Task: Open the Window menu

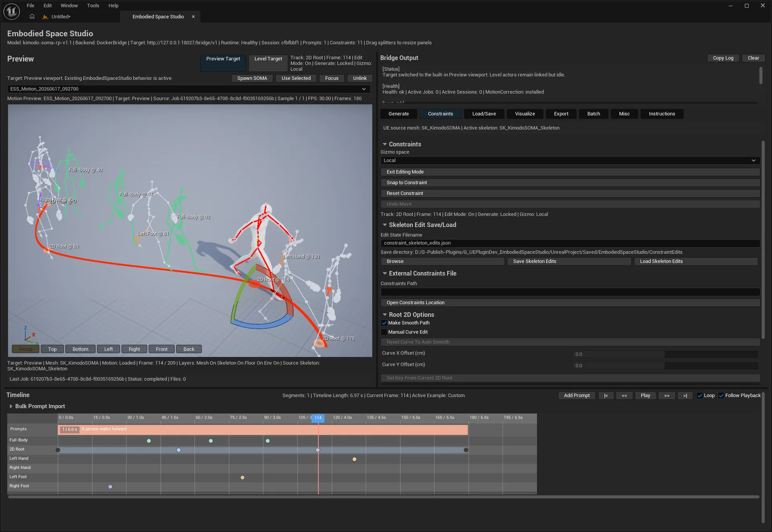Action: 69,6
